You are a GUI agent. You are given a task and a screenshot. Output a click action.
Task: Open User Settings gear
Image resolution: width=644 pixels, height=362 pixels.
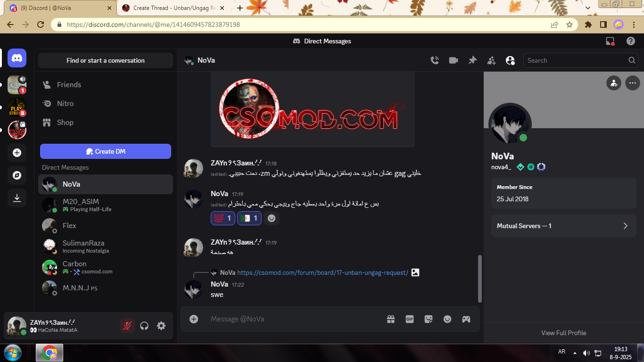[161, 326]
